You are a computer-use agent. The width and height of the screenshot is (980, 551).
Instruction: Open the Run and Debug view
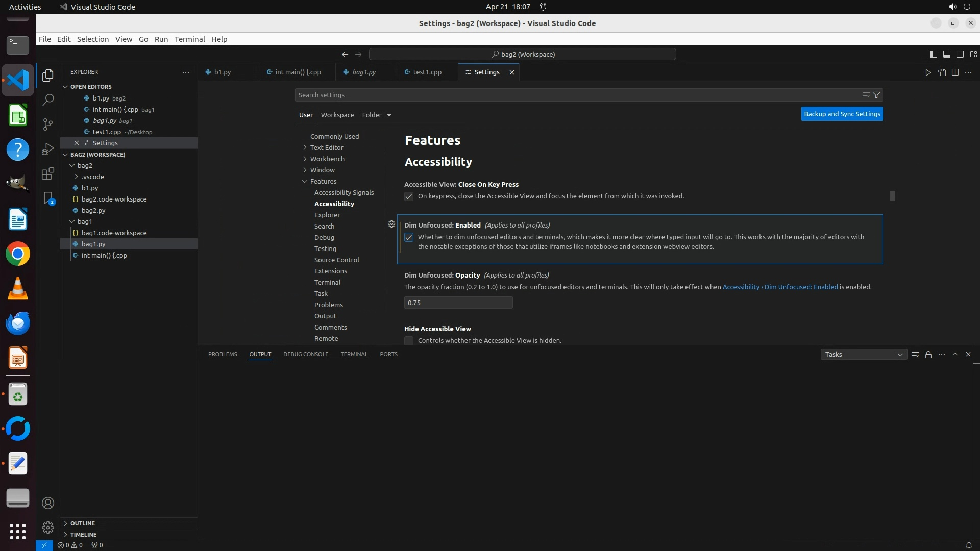point(48,149)
